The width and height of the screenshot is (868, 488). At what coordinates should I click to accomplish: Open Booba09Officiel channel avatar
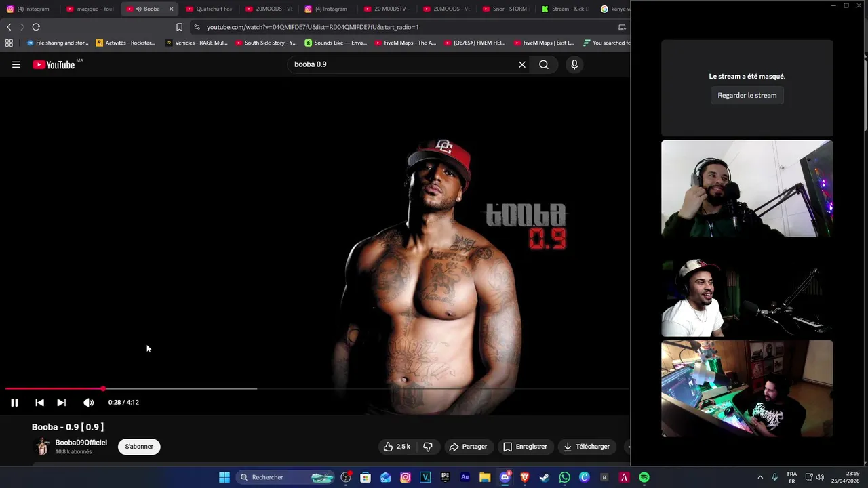click(42, 447)
